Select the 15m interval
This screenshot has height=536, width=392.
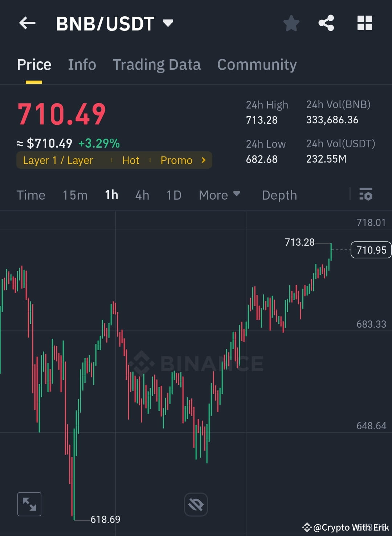[75, 195]
